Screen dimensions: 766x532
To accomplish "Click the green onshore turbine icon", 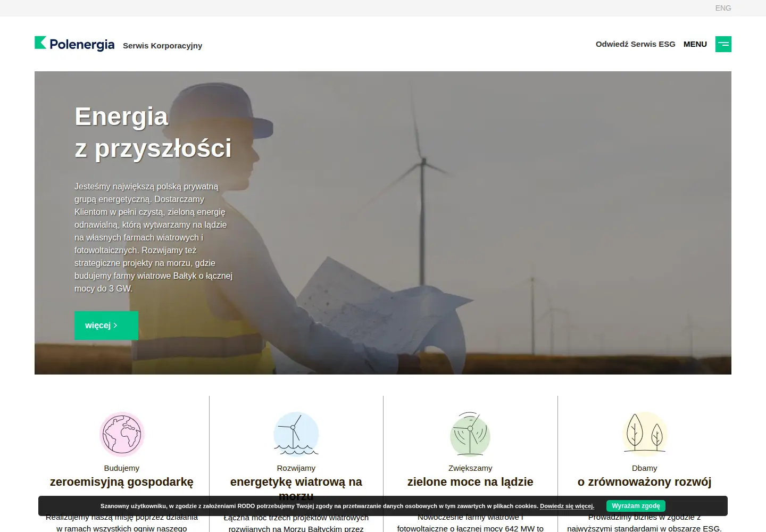I will click(x=470, y=434).
